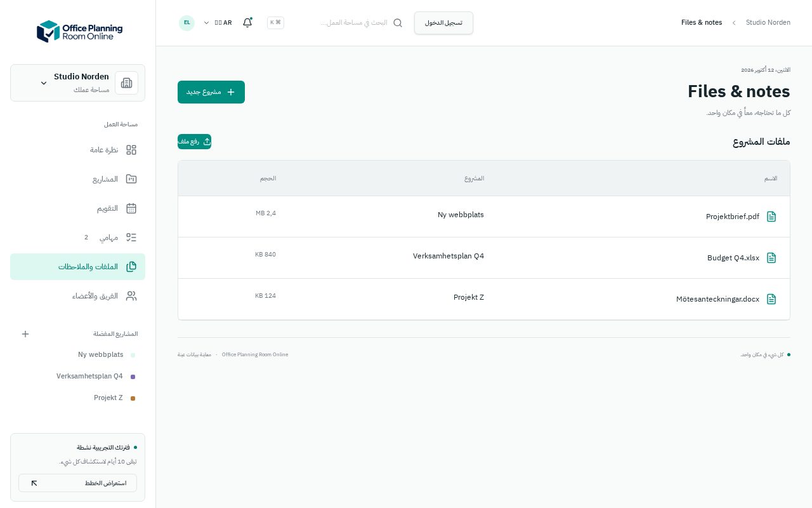Open مهامي in the sidebar
This screenshot has width=812, height=508.
point(77,237)
